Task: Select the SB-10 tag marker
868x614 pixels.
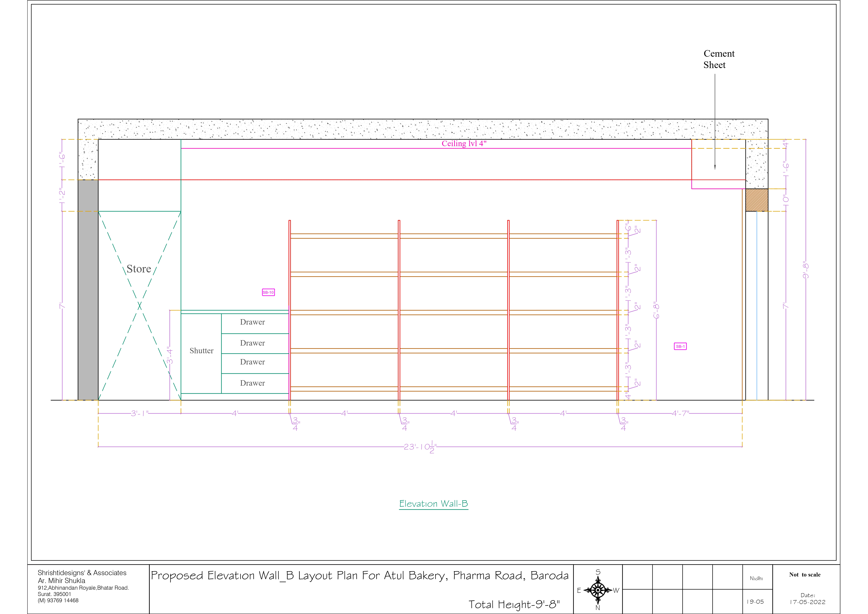Action: click(268, 292)
